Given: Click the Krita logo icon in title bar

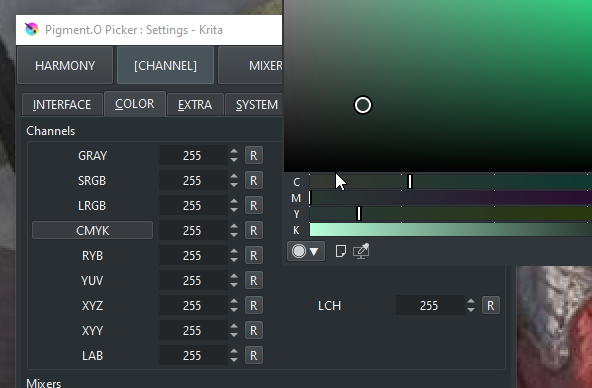Looking at the screenshot, I should (32, 29).
